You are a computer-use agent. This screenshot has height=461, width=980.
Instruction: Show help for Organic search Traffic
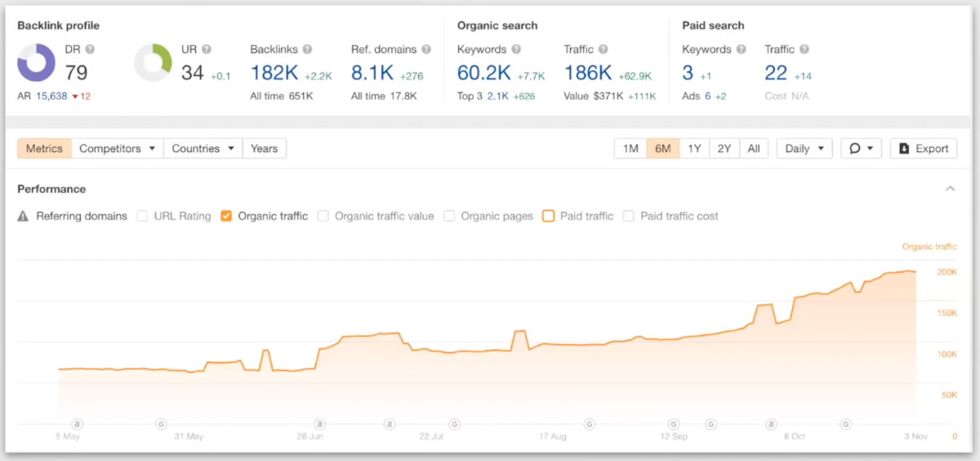603,50
